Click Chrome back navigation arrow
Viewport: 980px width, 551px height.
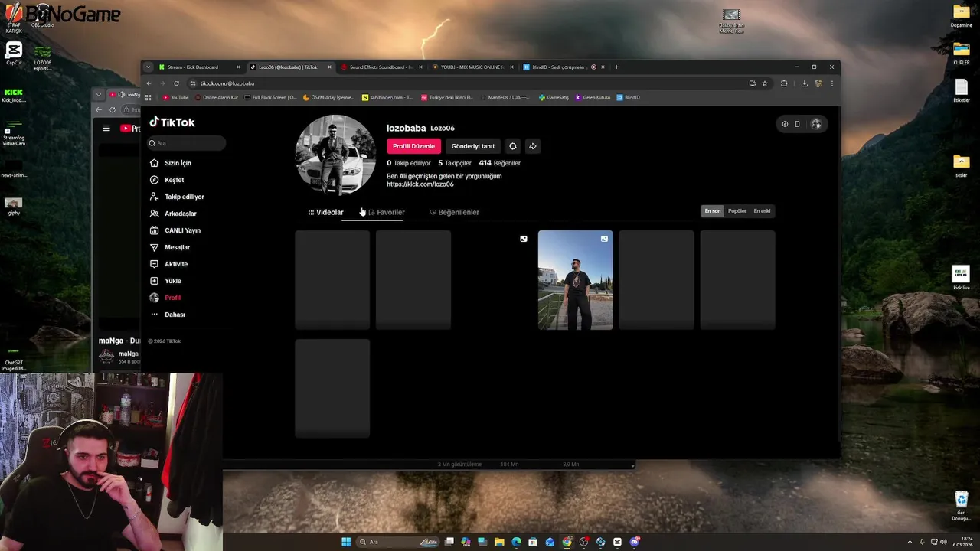click(x=149, y=83)
